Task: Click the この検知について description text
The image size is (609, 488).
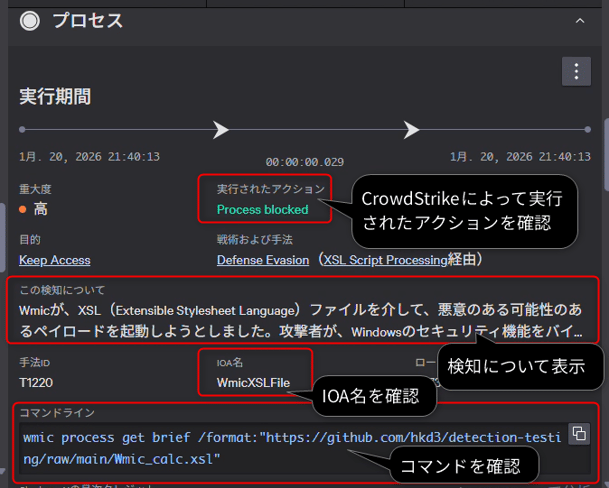Action: click(x=301, y=321)
